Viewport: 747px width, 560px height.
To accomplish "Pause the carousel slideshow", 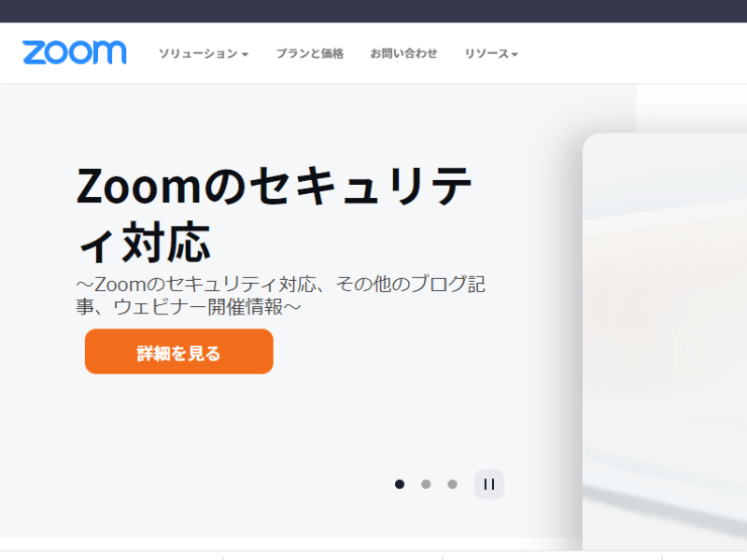I will pyautogui.click(x=488, y=484).
